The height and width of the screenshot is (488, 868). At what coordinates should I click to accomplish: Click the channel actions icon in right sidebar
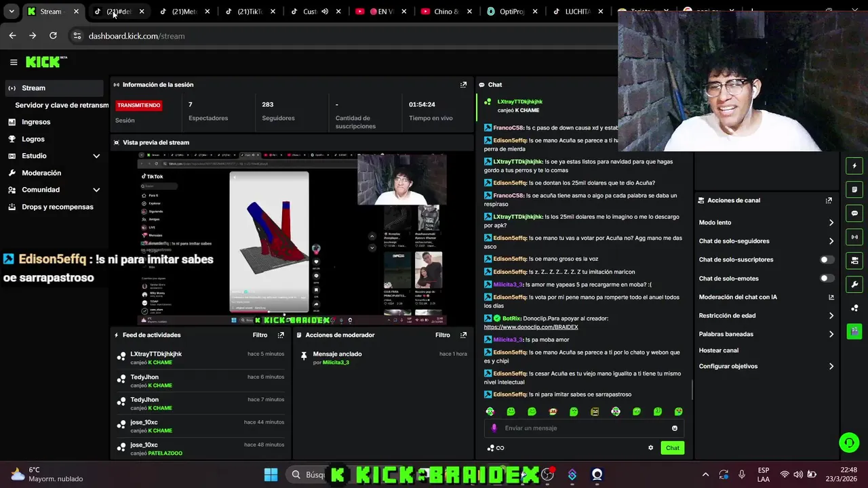pos(854,260)
